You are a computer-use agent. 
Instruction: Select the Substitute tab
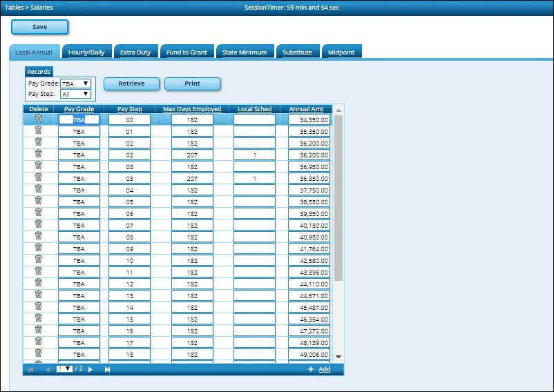pos(297,52)
